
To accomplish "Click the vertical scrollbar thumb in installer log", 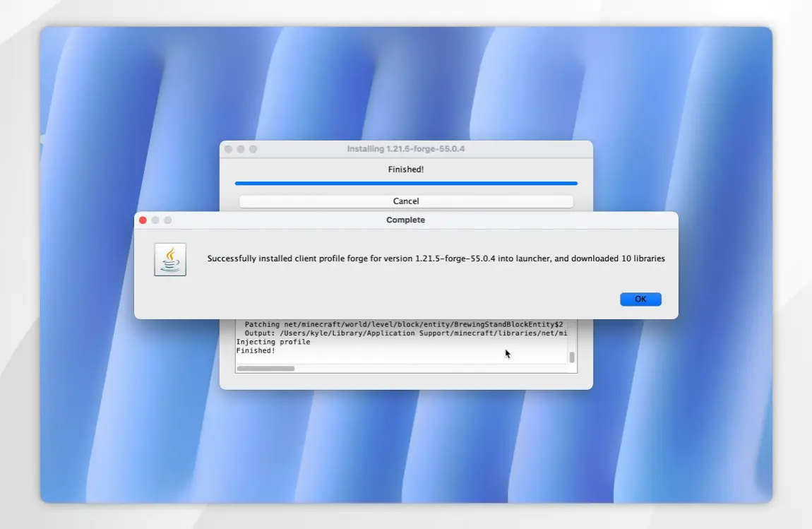I will (572, 357).
